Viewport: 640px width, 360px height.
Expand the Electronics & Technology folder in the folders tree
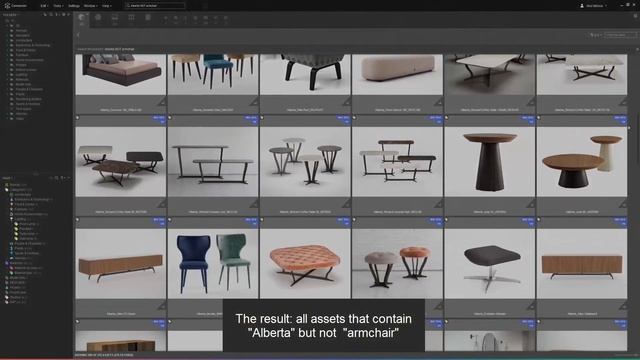click(7, 45)
